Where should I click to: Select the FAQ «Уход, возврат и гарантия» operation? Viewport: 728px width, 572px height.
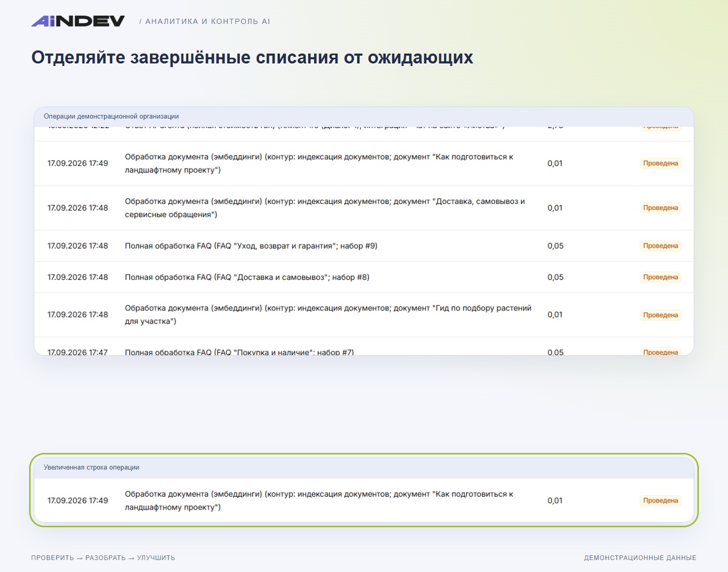(x=364, y=246)
